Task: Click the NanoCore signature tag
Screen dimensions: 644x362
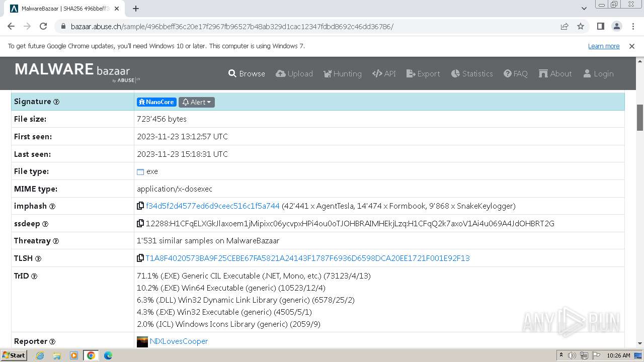Action: click(156, 102)
